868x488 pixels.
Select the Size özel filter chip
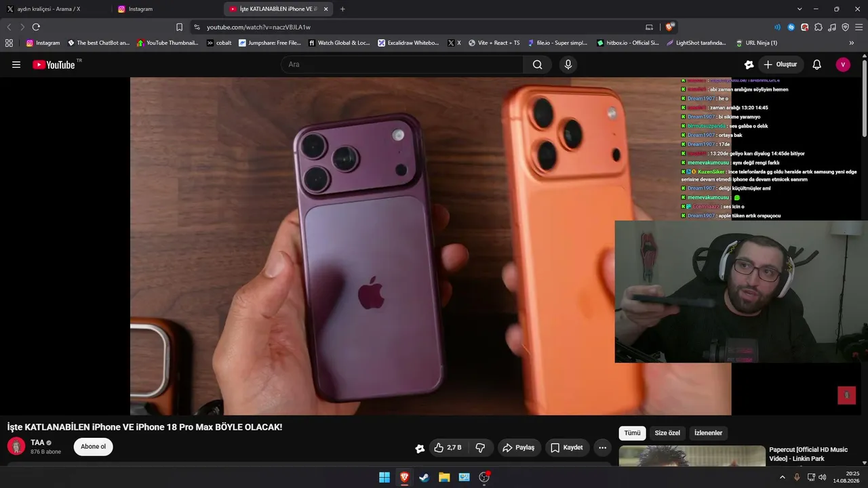(667, 433)
